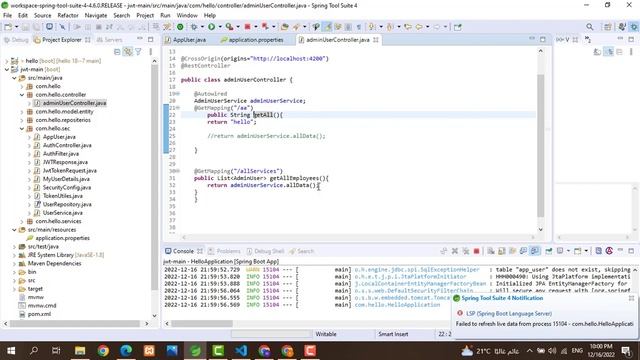Open the Navigate menu
640x360 pixels.
96,16
